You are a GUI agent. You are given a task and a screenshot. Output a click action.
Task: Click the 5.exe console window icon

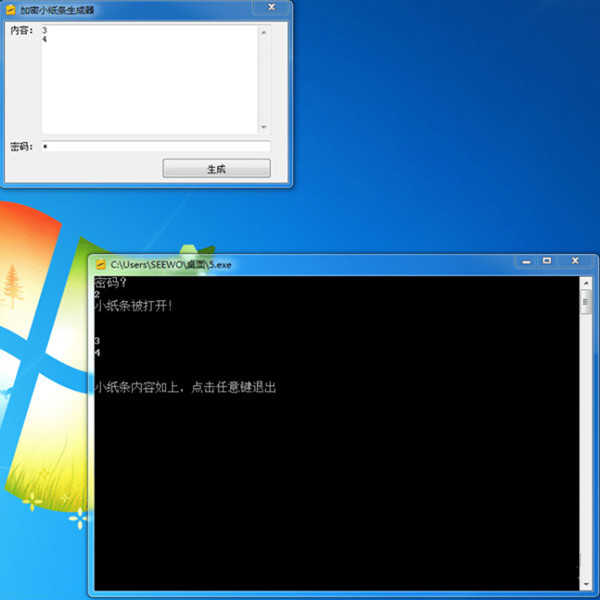coord(100,264)
